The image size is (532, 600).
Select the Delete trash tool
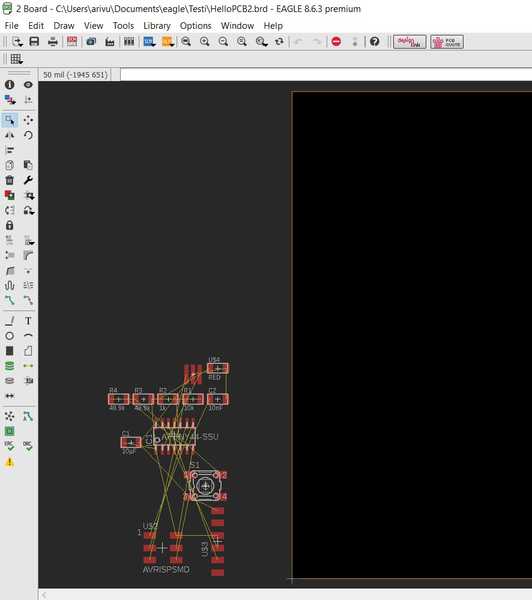[x=10, y=180]
